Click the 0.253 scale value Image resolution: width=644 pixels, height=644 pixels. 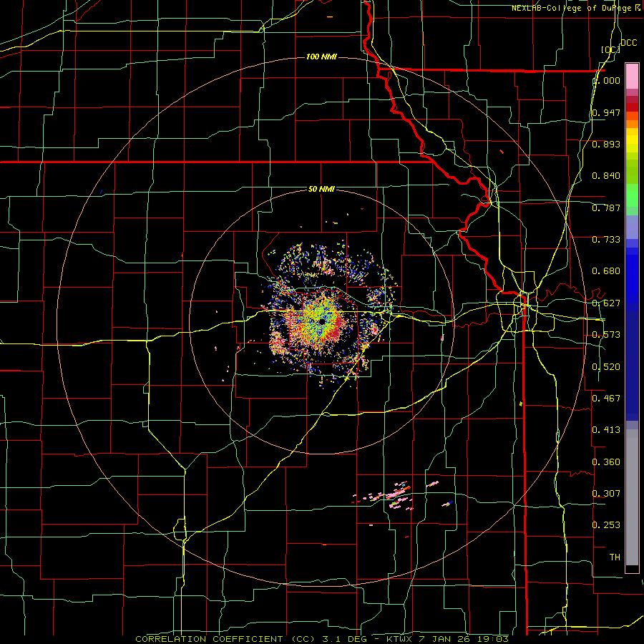point(606,525)
